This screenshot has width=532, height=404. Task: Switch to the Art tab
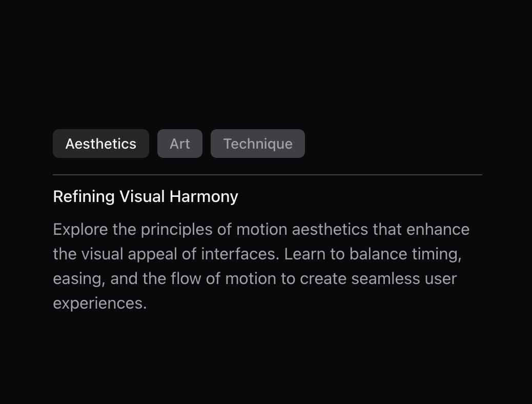tap(180, 144)
